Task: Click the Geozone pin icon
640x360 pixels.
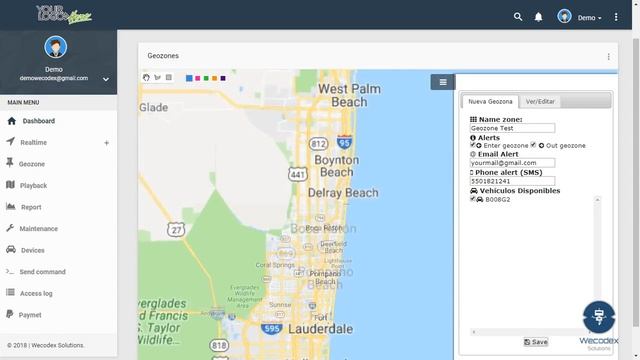Action: (x=10, y=163)
